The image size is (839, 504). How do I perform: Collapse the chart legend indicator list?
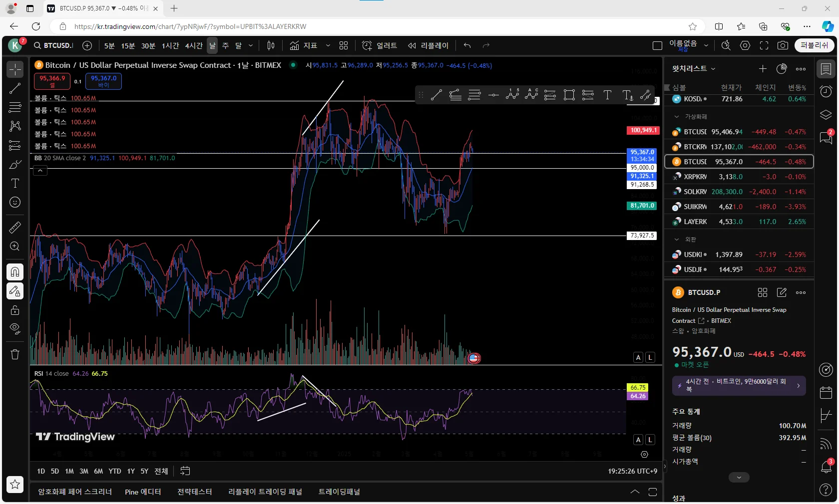point(40,171)
